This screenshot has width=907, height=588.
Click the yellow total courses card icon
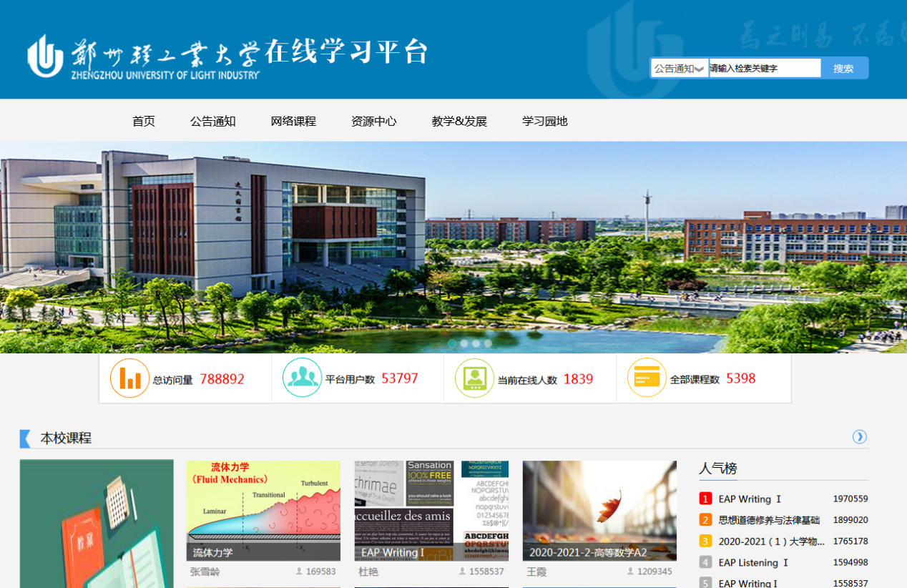point(647,378)
